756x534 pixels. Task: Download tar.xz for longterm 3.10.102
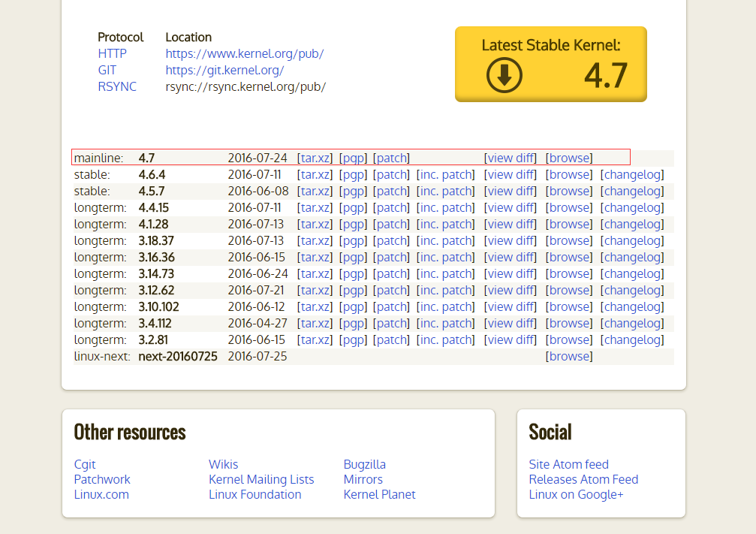pyautogui.click(x=315, y=306)
